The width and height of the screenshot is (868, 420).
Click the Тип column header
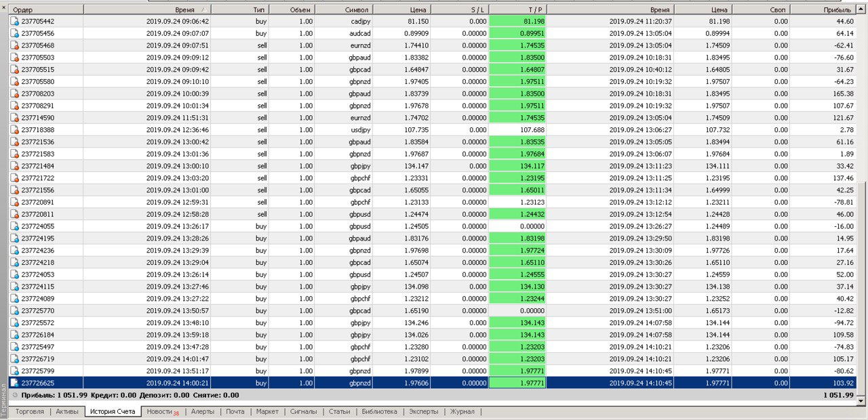pos(240,9)
